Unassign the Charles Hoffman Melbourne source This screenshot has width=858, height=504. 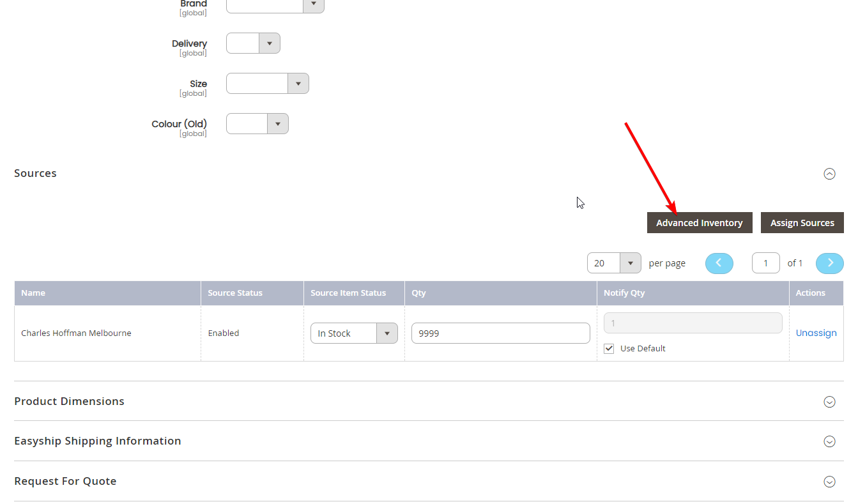pos(816,333)
